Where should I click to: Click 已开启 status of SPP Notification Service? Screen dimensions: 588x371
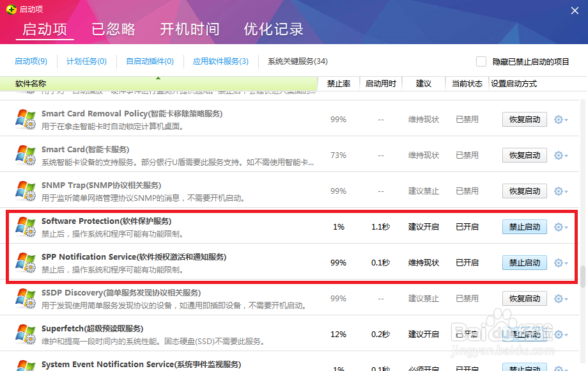(467, 263)
